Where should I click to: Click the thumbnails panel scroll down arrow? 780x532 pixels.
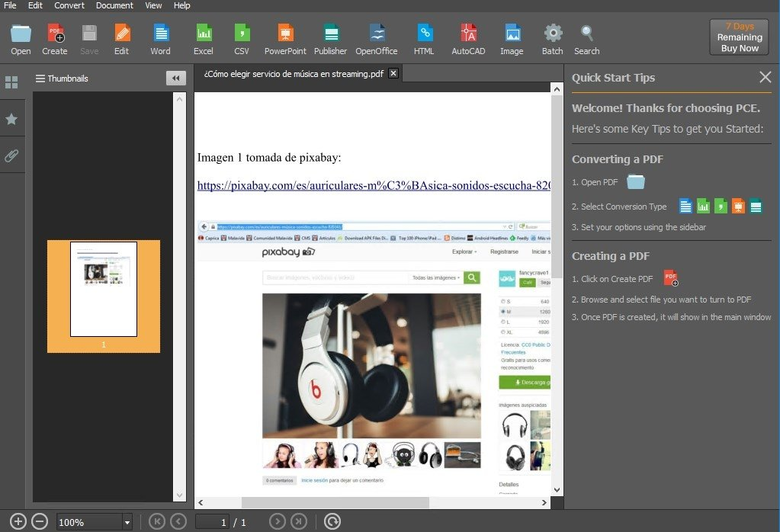(180, 495)
